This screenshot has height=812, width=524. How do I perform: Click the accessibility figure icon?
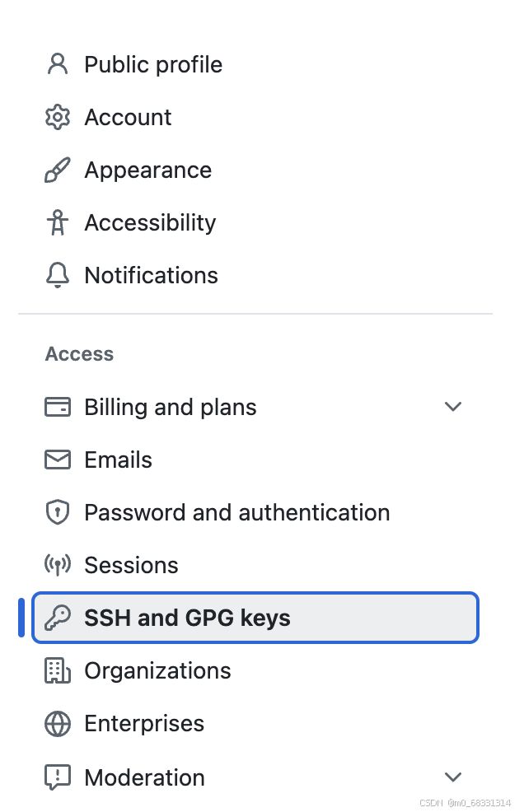(58, 222)
